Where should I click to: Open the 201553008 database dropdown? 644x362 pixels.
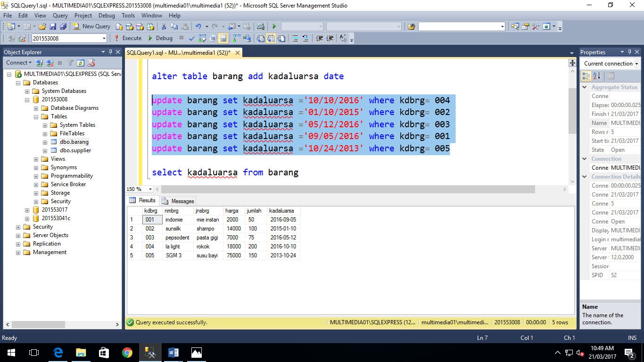[x=104, y=38]
